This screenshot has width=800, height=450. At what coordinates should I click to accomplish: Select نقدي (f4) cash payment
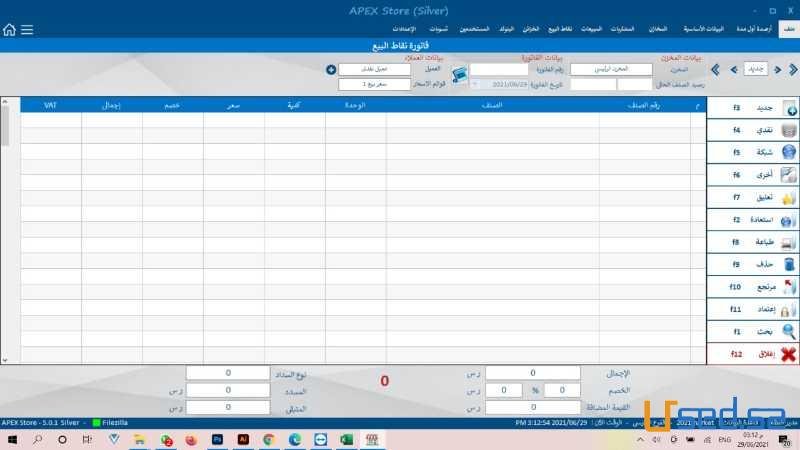coord(752,130)
